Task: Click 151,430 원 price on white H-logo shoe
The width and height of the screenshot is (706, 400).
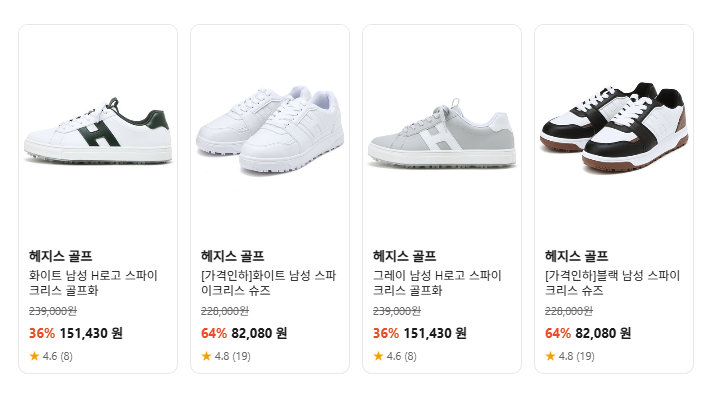Action: [91, 333]
